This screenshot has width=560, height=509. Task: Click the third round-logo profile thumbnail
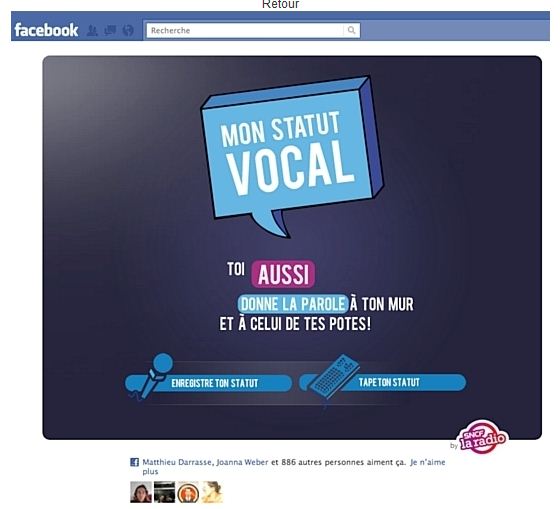188,492
